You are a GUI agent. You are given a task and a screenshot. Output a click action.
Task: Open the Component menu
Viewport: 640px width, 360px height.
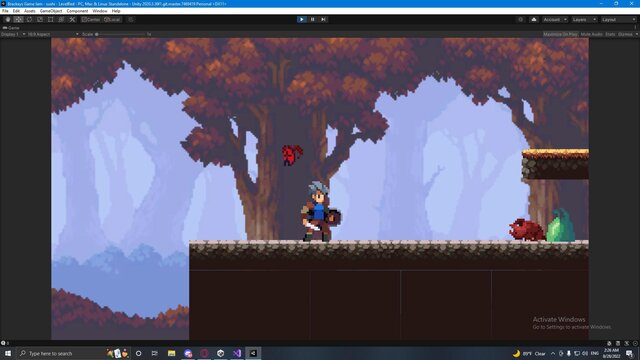pyautogui.click(x=77, y=11)
